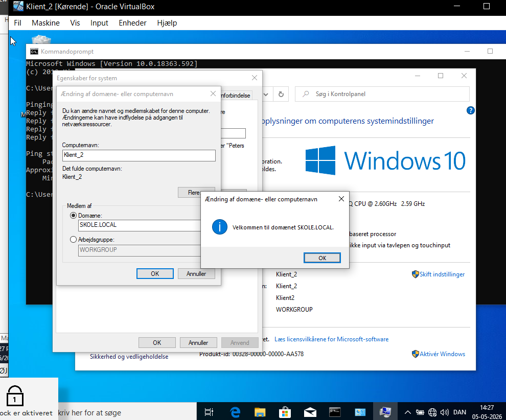Click the WORKGROUP text in Control Panel system info

(294, 309)
